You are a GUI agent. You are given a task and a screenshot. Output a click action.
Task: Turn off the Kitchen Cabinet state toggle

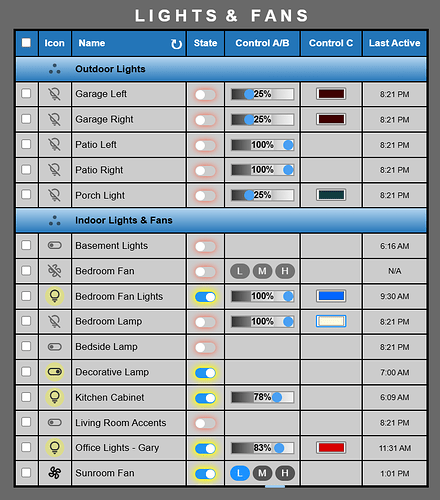pyautogui.click(x=205, y=398)
